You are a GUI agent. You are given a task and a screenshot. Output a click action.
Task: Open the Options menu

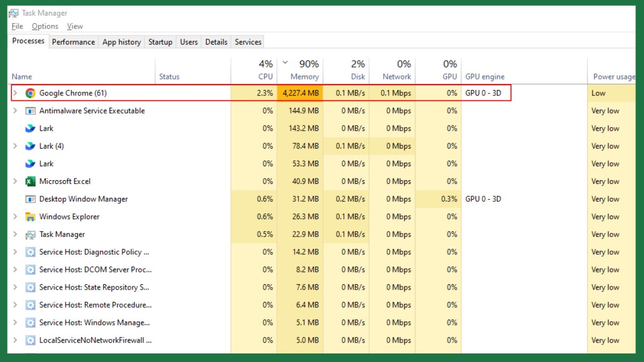[x=45, y=26]
